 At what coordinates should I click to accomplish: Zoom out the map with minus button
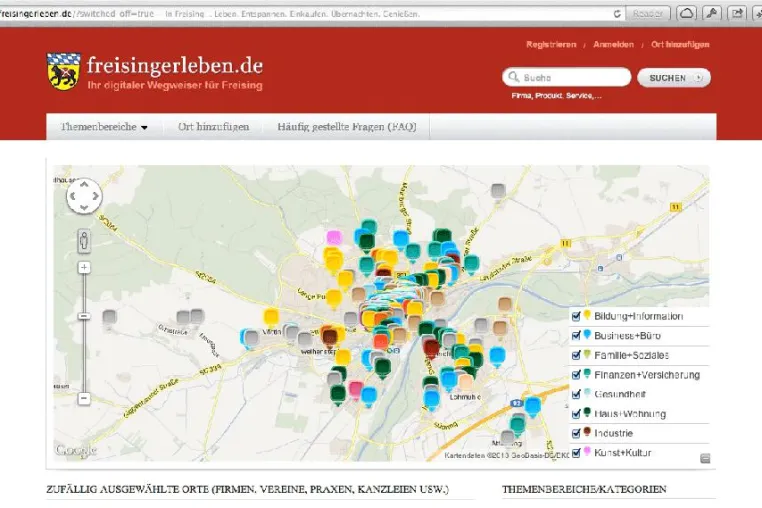pyautogui.click(x=84, y=399)
